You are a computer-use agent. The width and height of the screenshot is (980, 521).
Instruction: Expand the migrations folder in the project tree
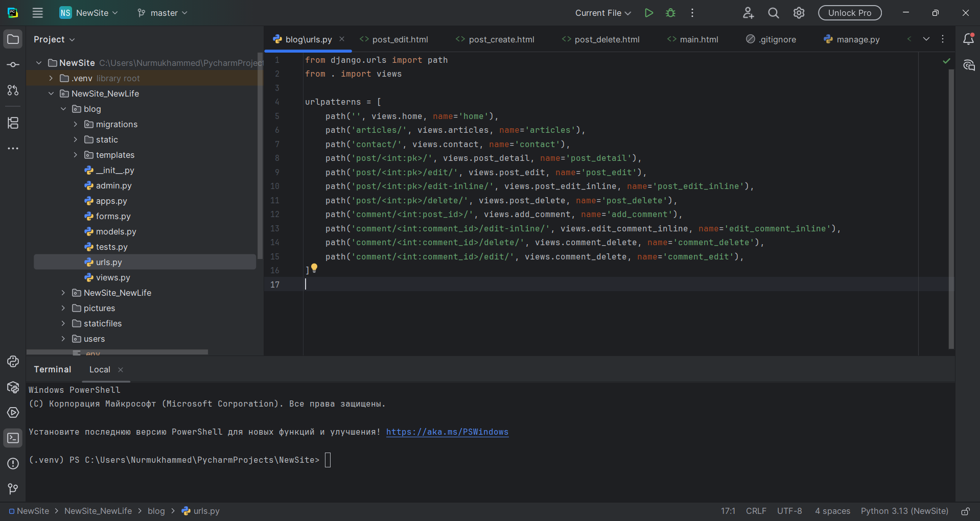coord(76,124)
